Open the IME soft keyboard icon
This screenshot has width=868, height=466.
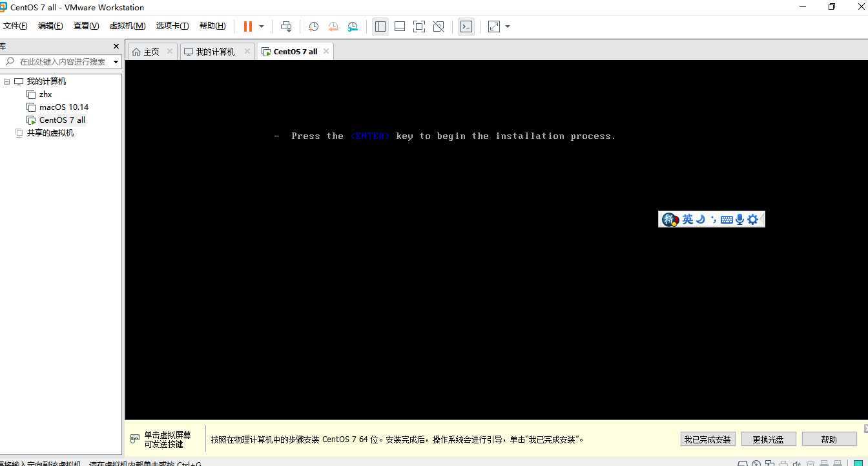click(x=727, y=220)
